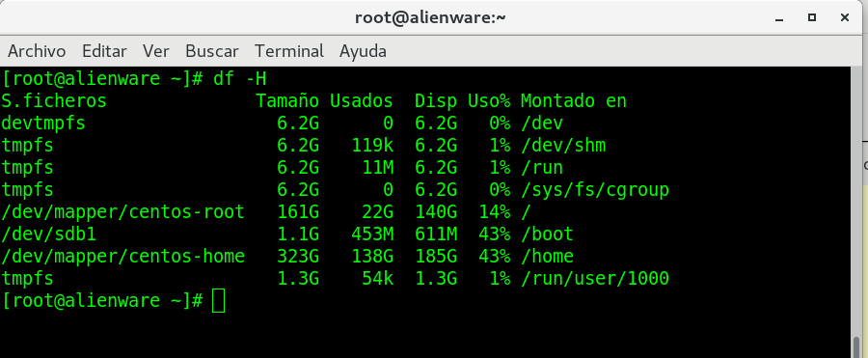Click the 'Tamaño' column header

click(x=286, y=101)
